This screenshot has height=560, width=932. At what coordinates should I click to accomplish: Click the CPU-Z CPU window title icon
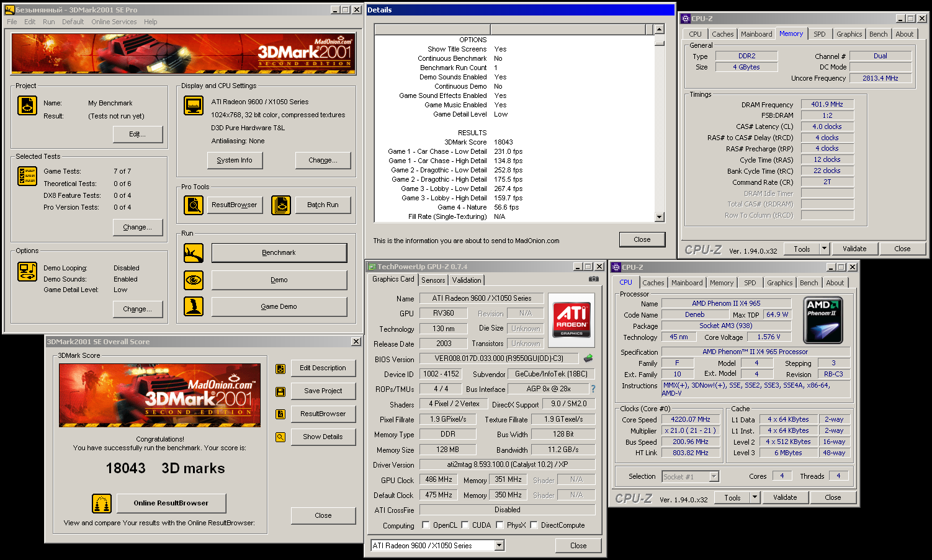pyautogui.click(x=616, y=267)
